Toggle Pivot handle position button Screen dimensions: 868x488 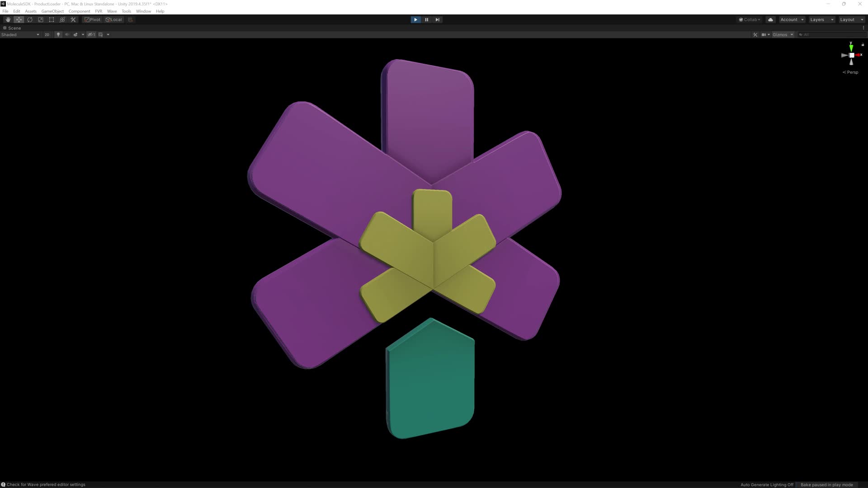93,19
